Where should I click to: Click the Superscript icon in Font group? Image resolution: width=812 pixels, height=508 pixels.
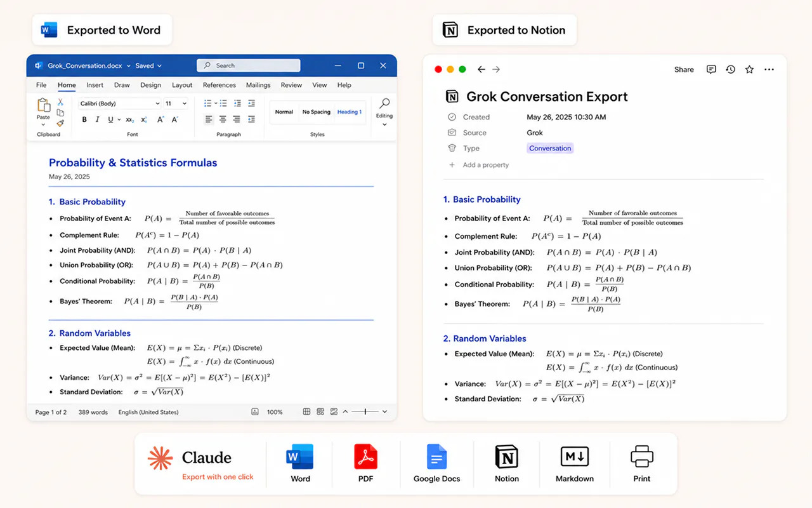click(x=144, y=119)
